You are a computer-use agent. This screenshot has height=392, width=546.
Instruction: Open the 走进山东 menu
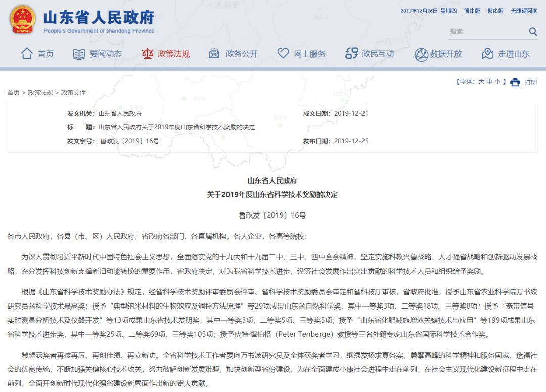[x=514, y=54]
